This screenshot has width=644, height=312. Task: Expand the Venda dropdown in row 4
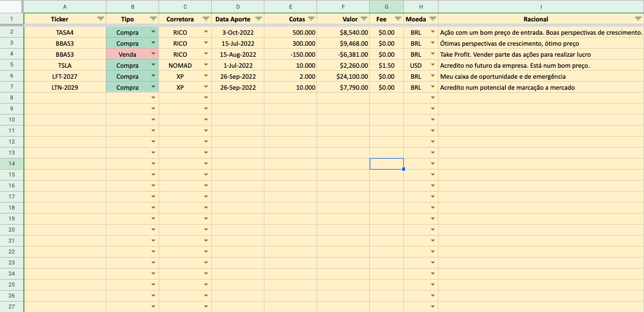coord(153,54)
